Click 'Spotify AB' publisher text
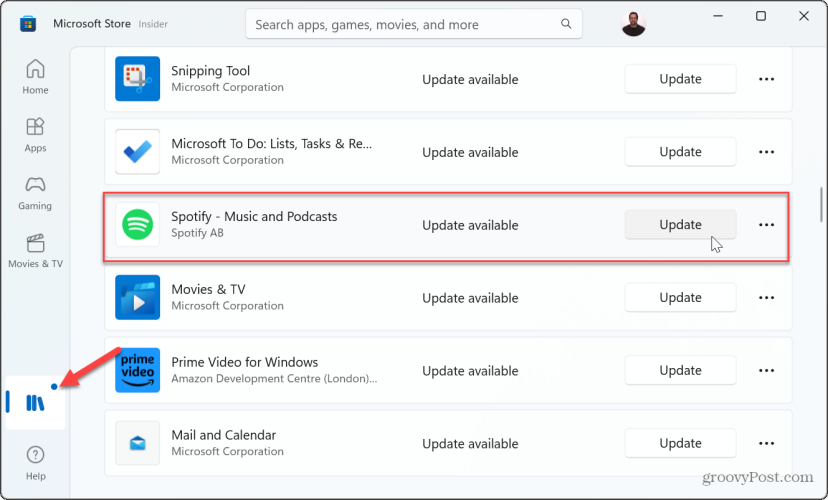The image size is (828, 500). tap(197, 233)
